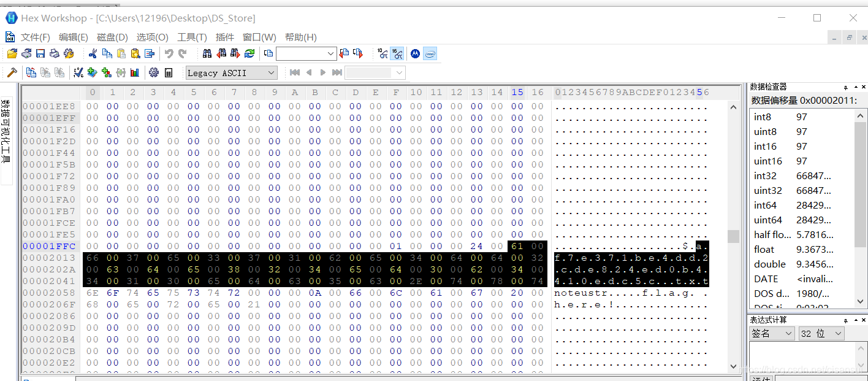Click the hex view vertical scrollbar thumb
The height and width of the screenshot is (381, 868).
click(x=733, y=236)
